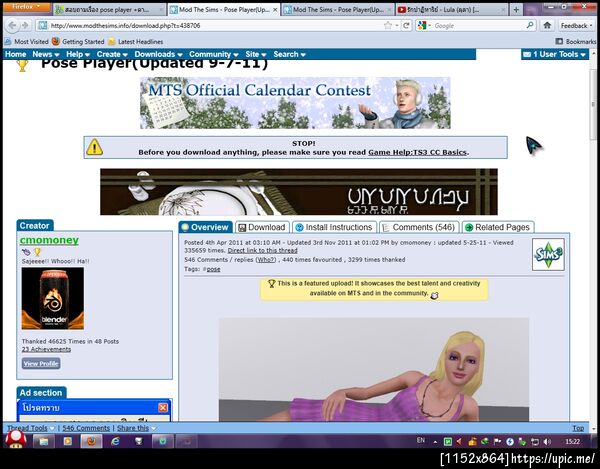This screenshot has width=600, height=469.
Task: Click the browser Back arrow
Action: point(12,26)
